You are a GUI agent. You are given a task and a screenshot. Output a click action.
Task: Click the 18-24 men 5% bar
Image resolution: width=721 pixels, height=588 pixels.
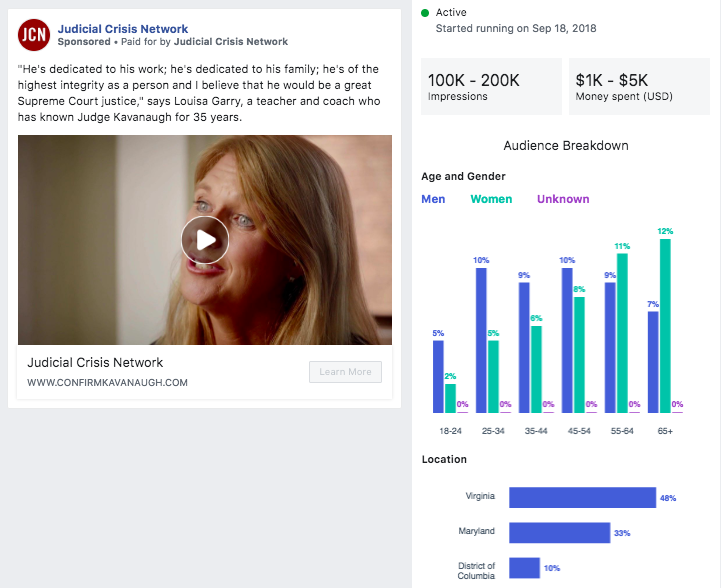pos(438,377)
